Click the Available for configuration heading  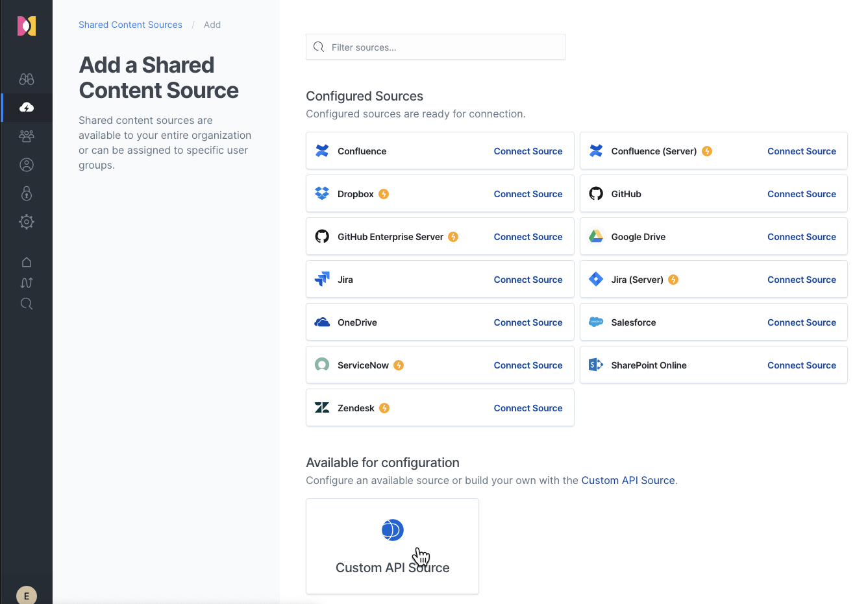[x=382, y=463]
